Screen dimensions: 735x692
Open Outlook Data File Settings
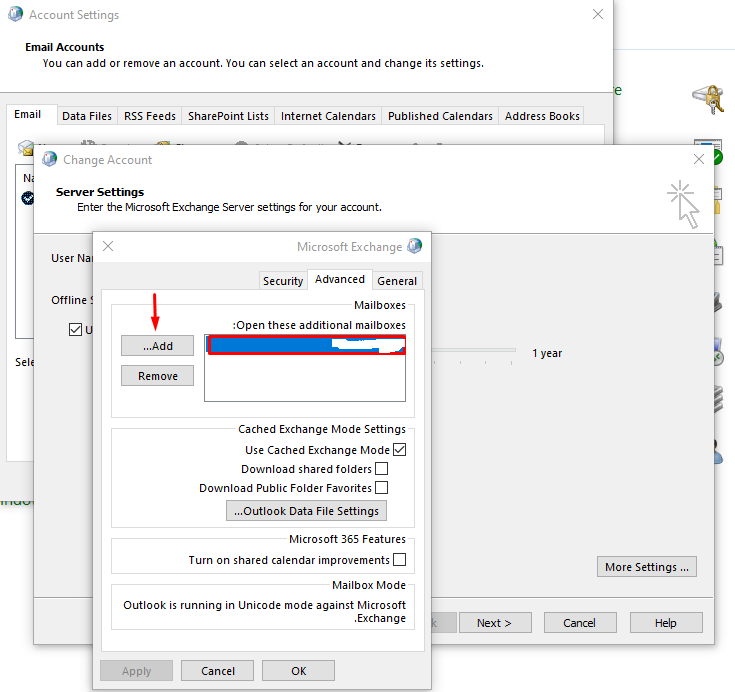306,511
